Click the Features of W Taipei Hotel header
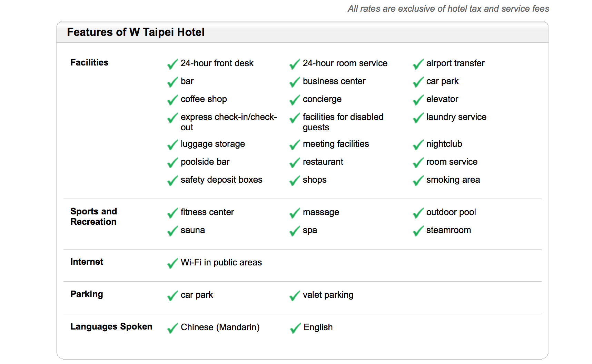 (x=136, y=32)
